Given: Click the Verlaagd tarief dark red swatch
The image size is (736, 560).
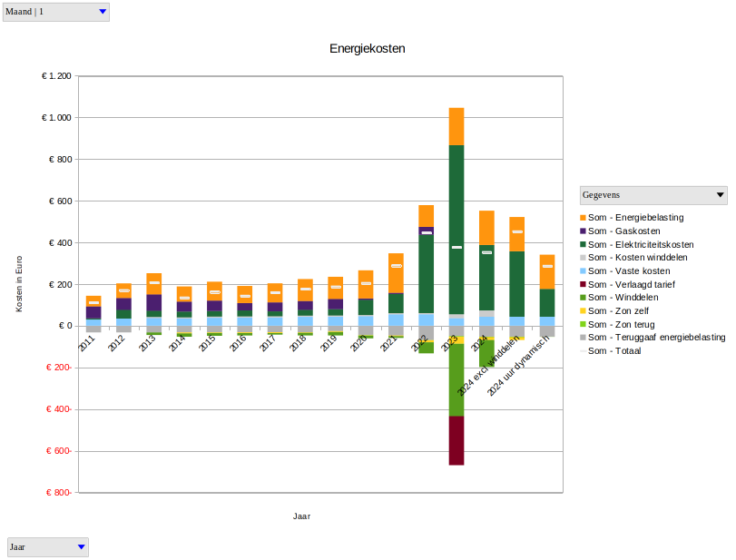Looking at the screenshot, I should click(583, 284).
